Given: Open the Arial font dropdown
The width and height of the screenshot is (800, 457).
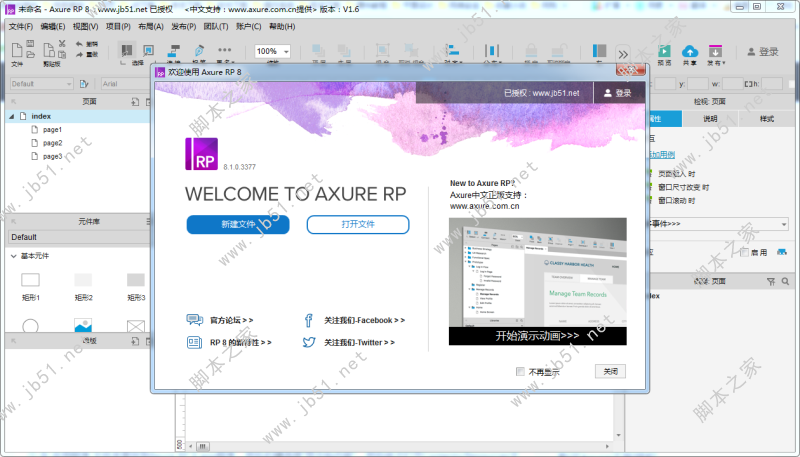Looking at the screenshot, I should pyautogui.click(x=126, y=84).
